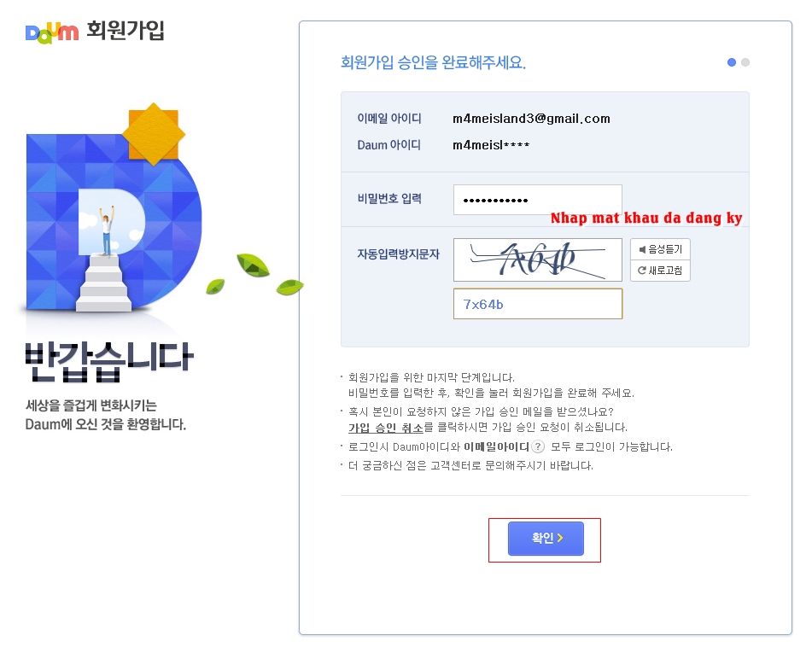Click the gray second step indicator dot
Viewport: 812px width, 653px height.
click(x=745, y=62)
